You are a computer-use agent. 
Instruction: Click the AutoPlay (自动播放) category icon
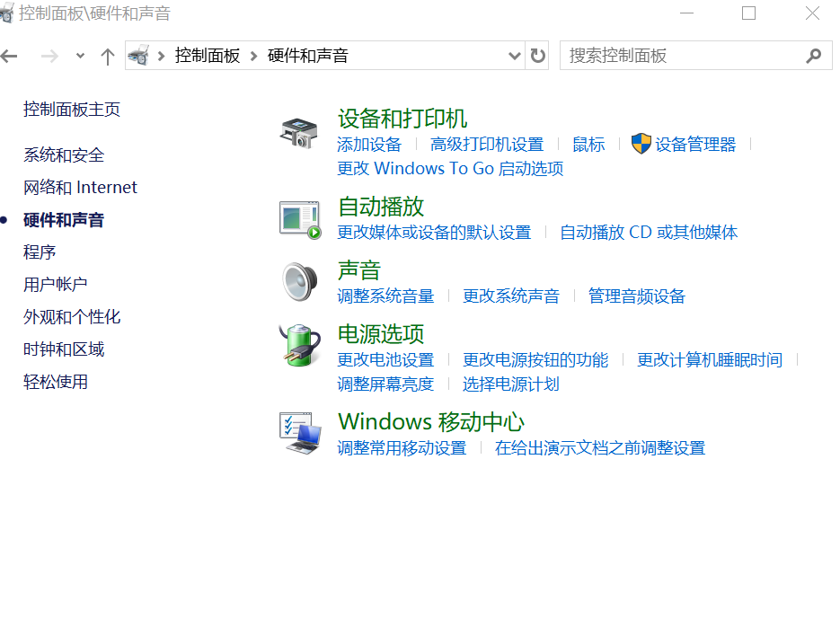tap(300, 220)
